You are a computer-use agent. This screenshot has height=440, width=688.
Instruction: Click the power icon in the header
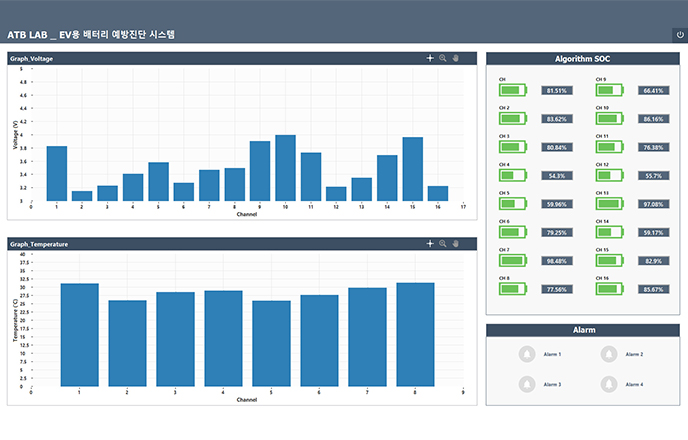point(679,34)
